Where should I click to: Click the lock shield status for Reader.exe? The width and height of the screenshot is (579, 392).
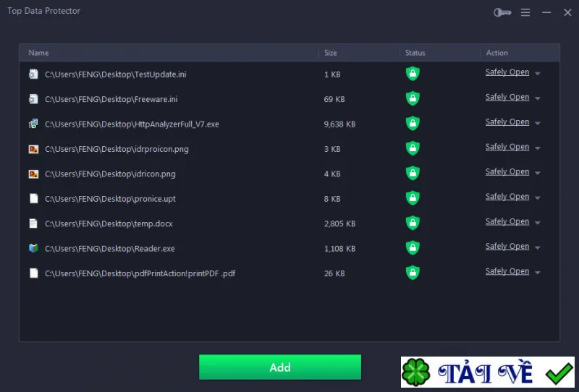(413, 247)
